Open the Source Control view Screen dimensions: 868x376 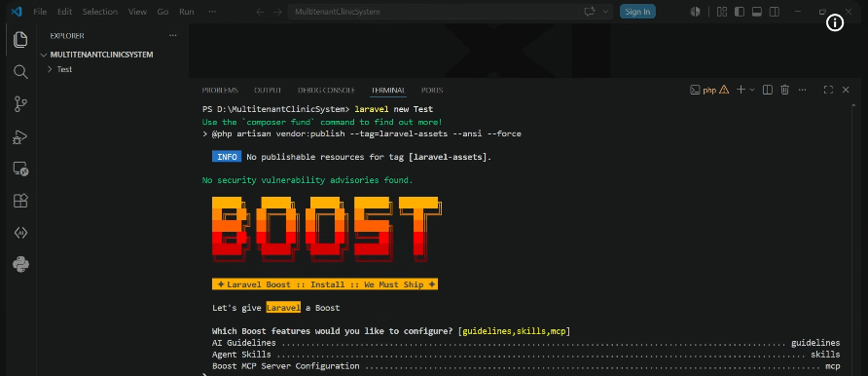coord(20,103)
